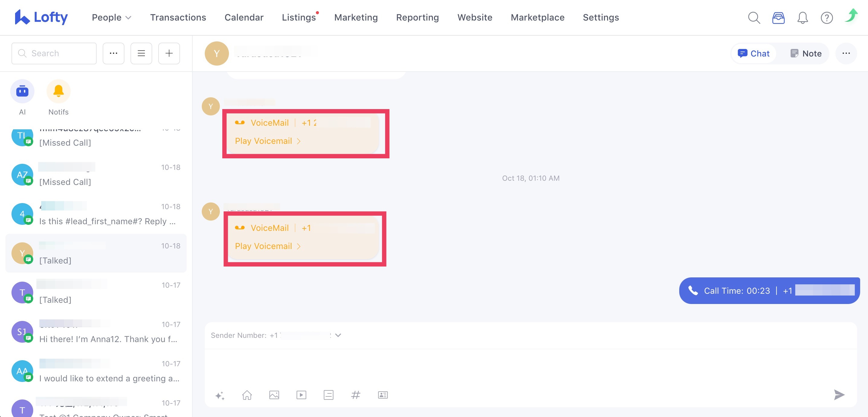868x417 pixels.
Task: Start a new conversation with plus button
Action: click(169, 53)
